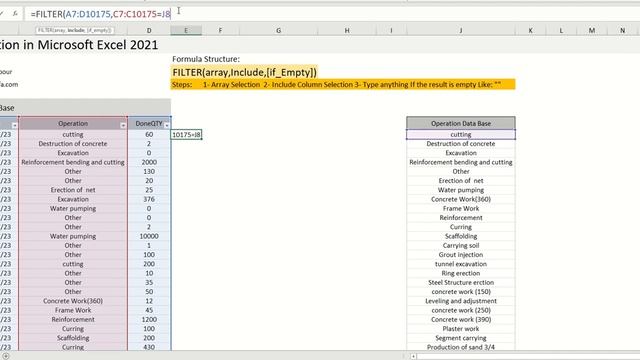The image size is (640, 360).
Task: Select 'Frame Work' in Operation Data Base list
Action: tap(461, 208)
